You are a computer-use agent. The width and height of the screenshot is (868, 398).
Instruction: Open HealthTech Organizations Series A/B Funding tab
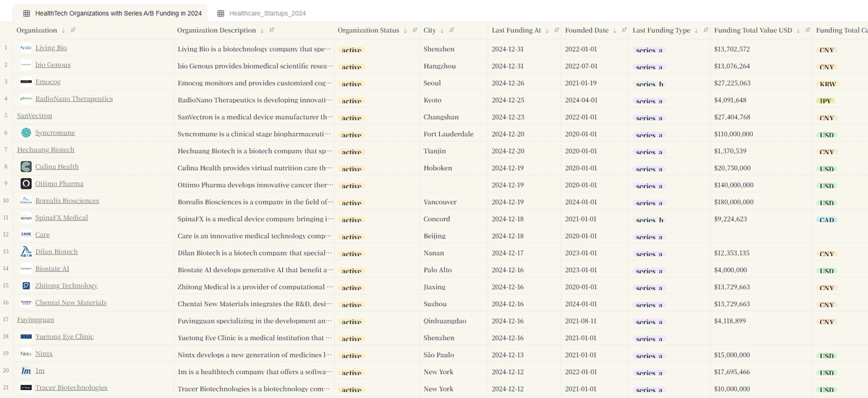pyautogui.click(x=112, y=13)
